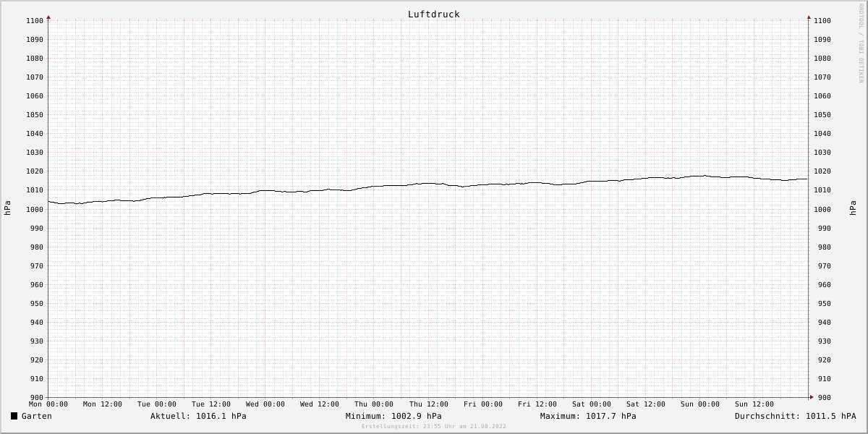Click the Thu 00:00 x-axis label

tap(374, 404)
